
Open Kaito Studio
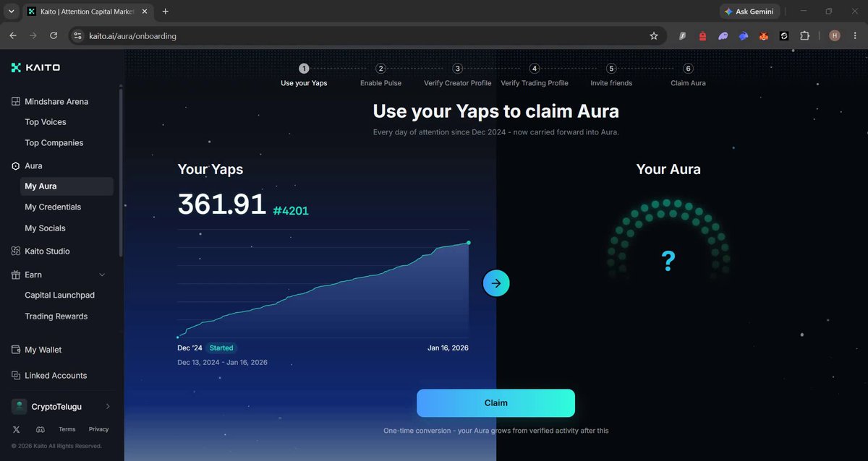click(47, 251)
